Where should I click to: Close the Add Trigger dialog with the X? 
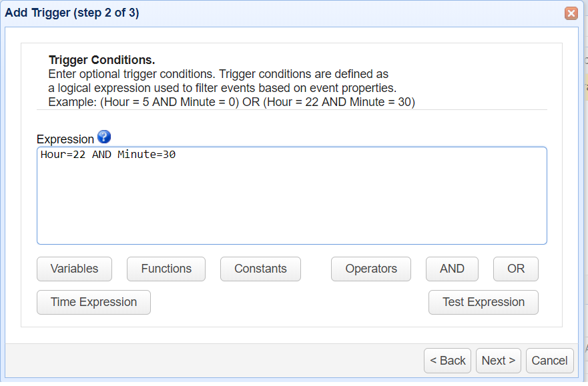pyautogui.click(x=571, y=13)
